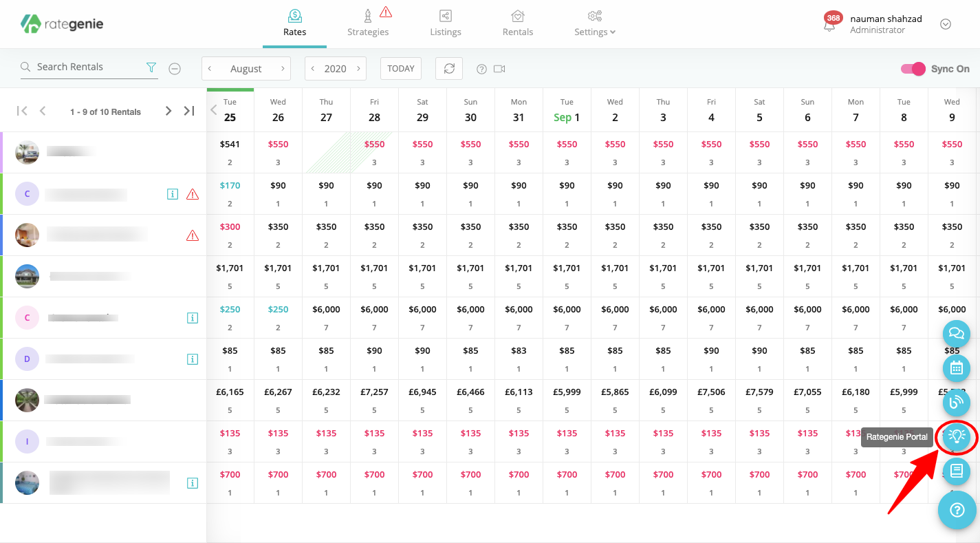
Task: Click the rategenie logo
Action: [x=62, y=23]
